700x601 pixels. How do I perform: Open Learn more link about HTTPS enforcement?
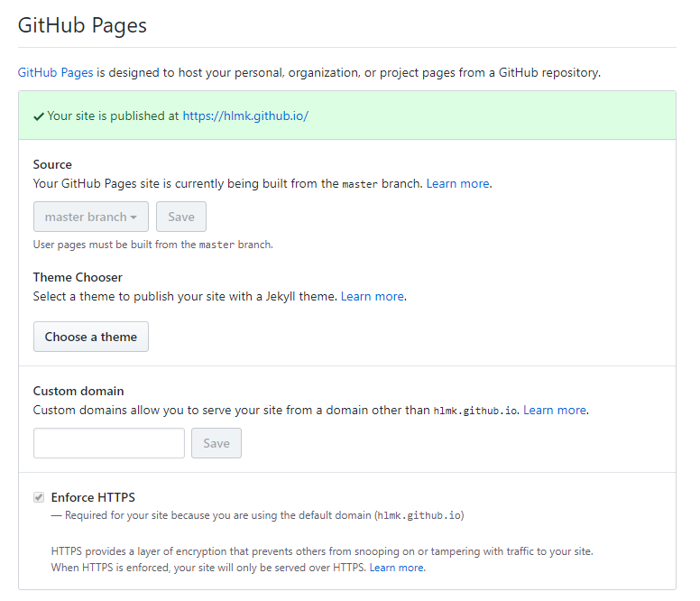(396, 568)
